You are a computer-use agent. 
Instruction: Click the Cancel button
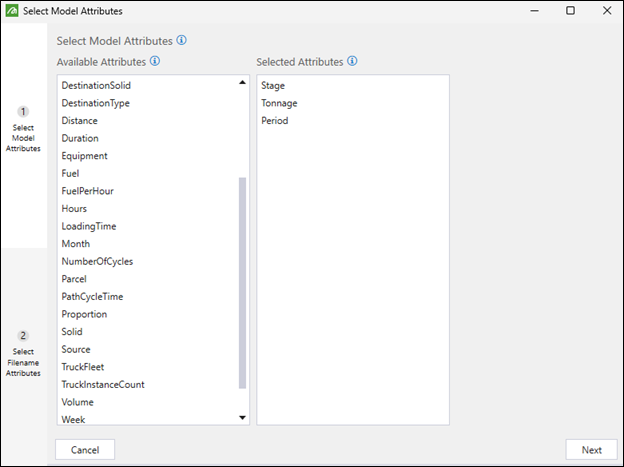(85, 450)
